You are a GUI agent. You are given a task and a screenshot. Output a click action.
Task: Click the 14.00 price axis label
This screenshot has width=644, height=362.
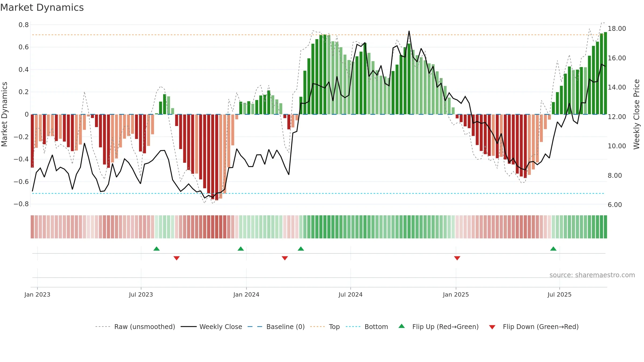coord(617,87)
